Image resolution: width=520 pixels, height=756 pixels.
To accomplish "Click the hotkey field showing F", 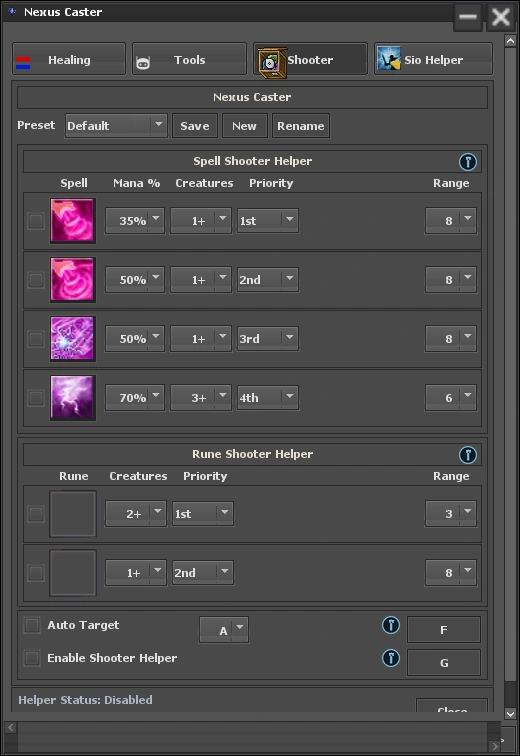I will click(x=444, y=630).
